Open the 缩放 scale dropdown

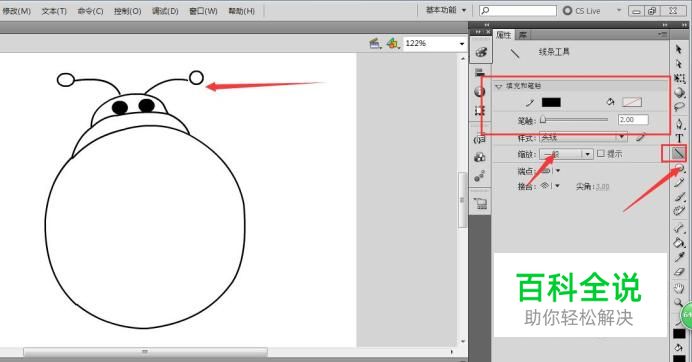click(x=566, y=154)
